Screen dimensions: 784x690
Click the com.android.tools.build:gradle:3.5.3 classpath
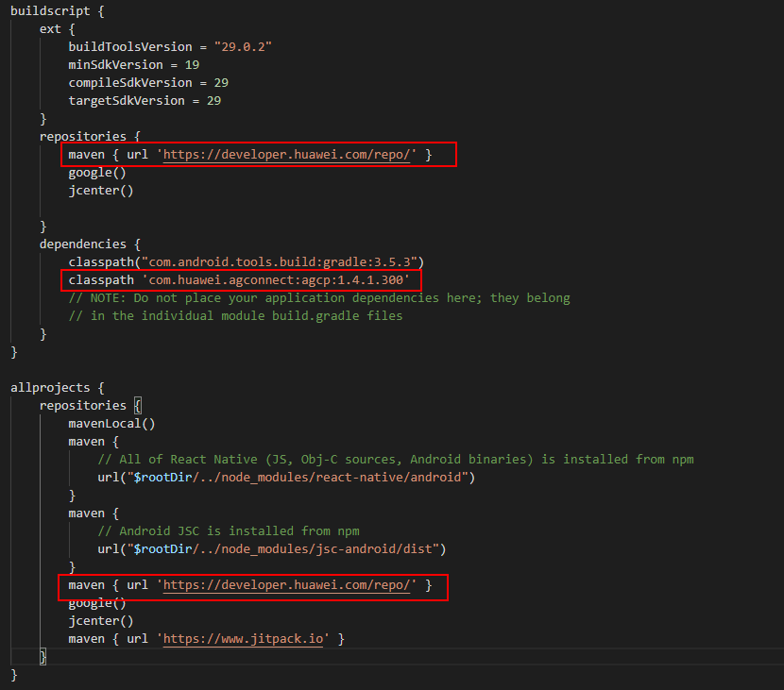pos(247,262)
